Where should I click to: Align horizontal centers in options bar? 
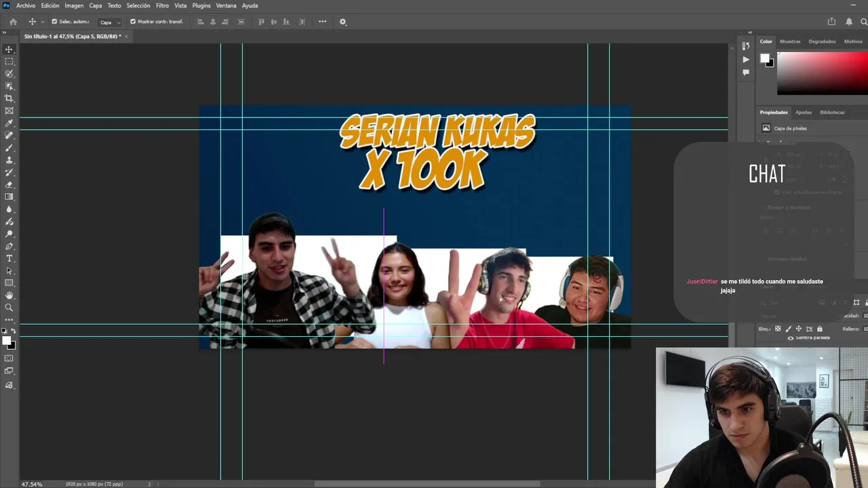tap(213, 22)
